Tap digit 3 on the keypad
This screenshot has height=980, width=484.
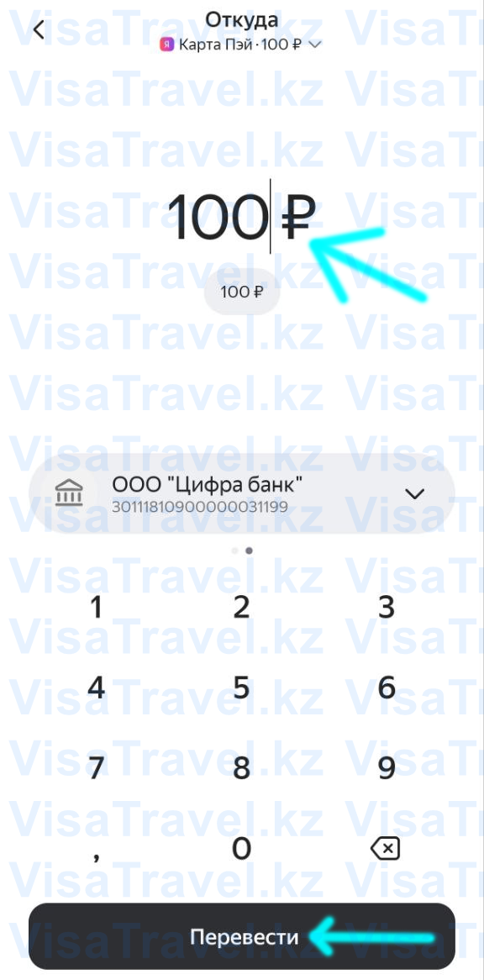pyautogui.click(x=387, y=607)
